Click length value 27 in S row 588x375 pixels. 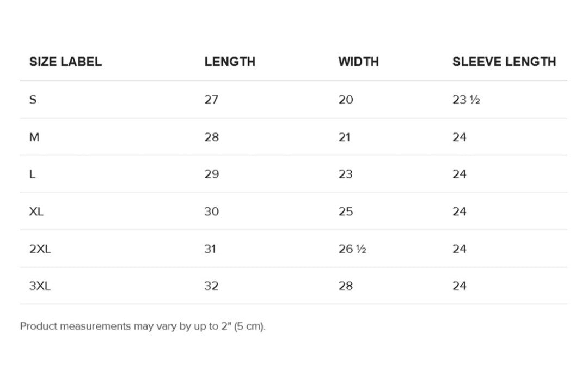pos(211,100)
